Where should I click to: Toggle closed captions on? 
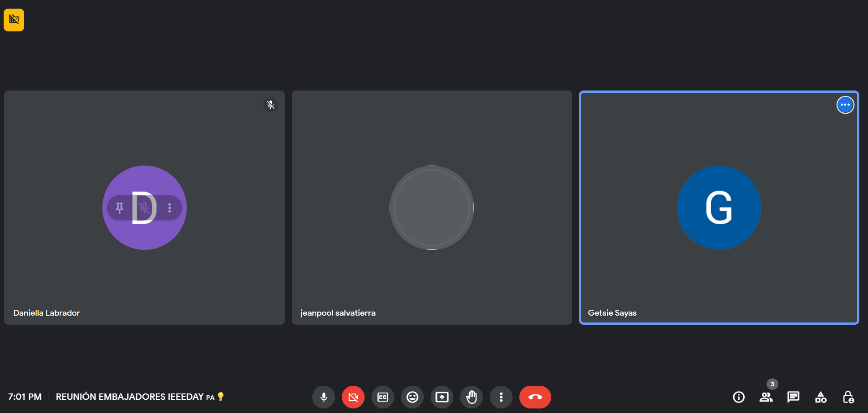tap(383, 397)
